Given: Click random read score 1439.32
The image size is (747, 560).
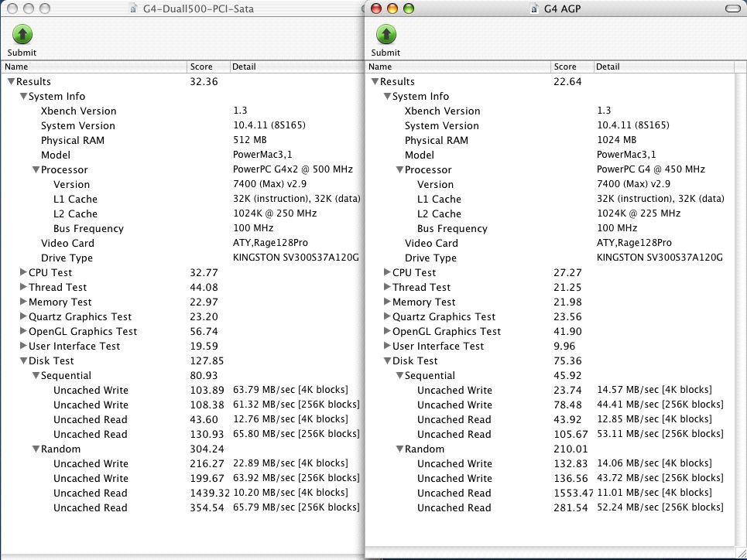Looking at the screenshot, I should (x=210, y=493).
